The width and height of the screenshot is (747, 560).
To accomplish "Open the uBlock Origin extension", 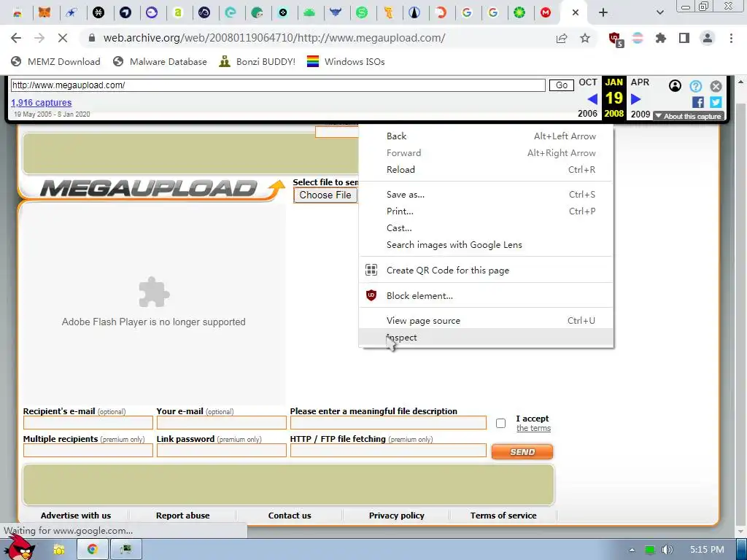I will point(616,39).
